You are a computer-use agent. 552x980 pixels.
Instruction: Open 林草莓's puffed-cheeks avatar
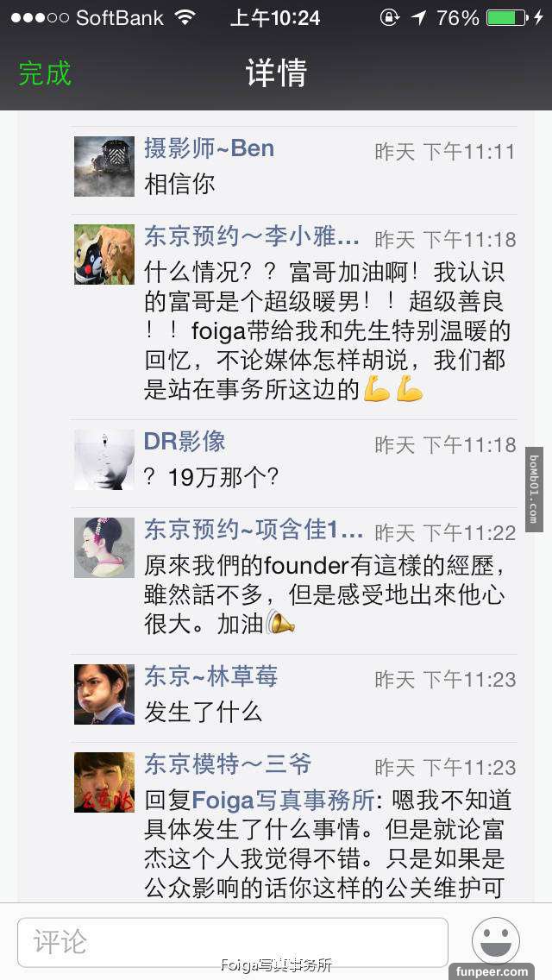coord(104,694)
